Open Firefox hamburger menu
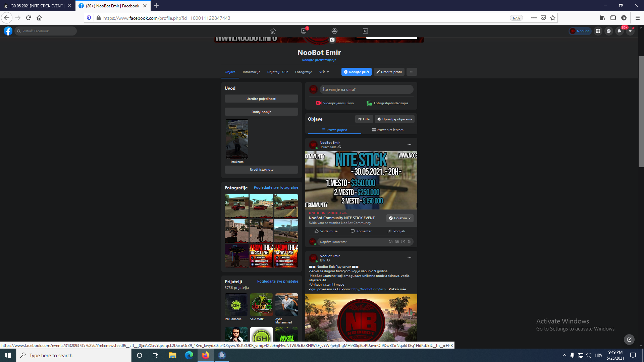The height and width of the screenshot is (362, 644). (637, 18)
